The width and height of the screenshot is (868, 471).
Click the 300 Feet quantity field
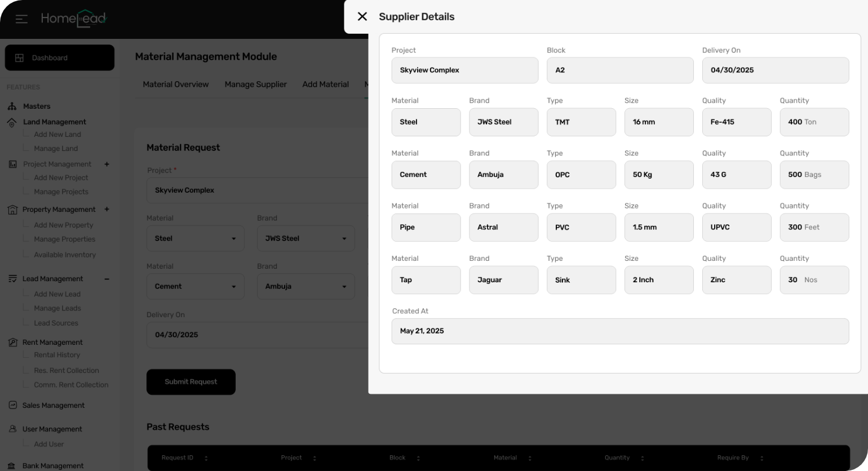click(x=814, y=228)
